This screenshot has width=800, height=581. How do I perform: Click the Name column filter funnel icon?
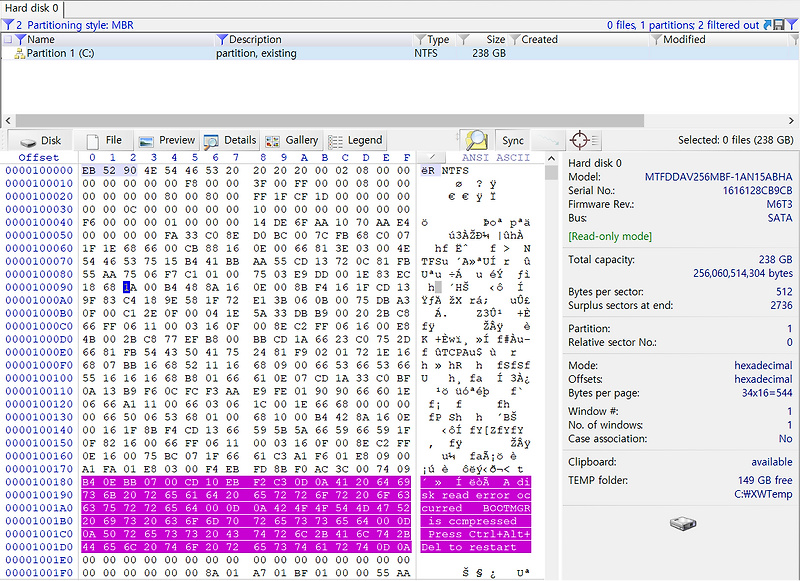click(x=20, y=39)
